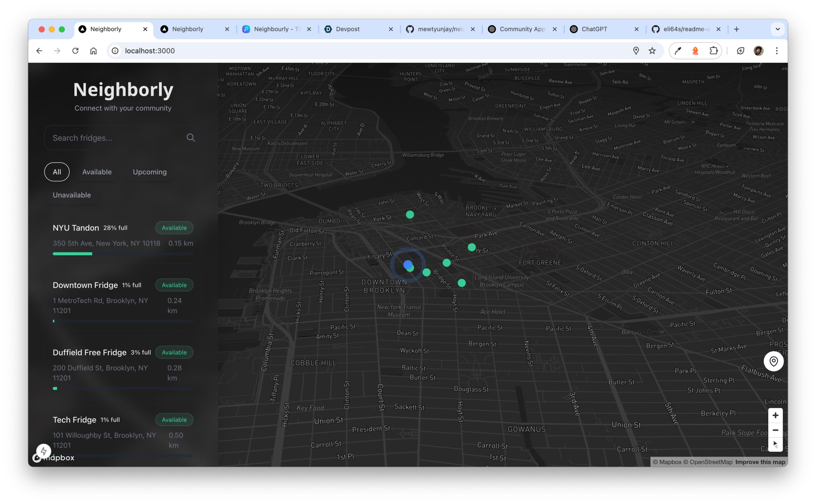Viewport: 816px width, 504px height.
Task: Focus the Search fridges input field
Action: [x=115, y=138]
